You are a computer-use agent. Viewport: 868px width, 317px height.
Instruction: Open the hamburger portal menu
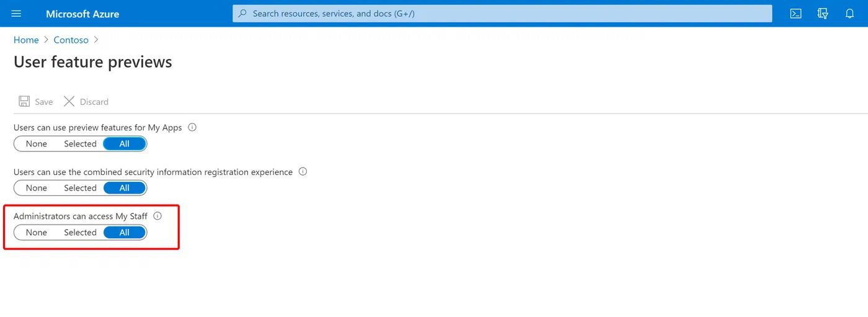16,14
